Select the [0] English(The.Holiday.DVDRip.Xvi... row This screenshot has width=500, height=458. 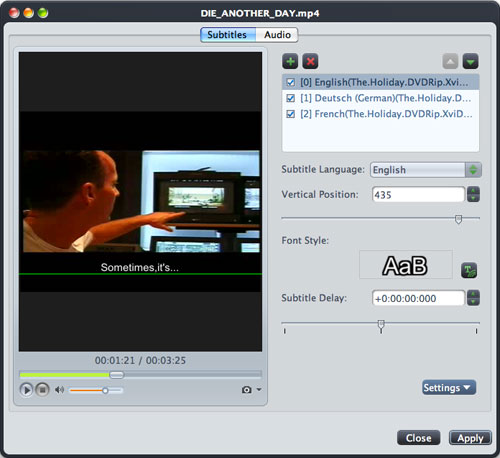tap(381, 82)
